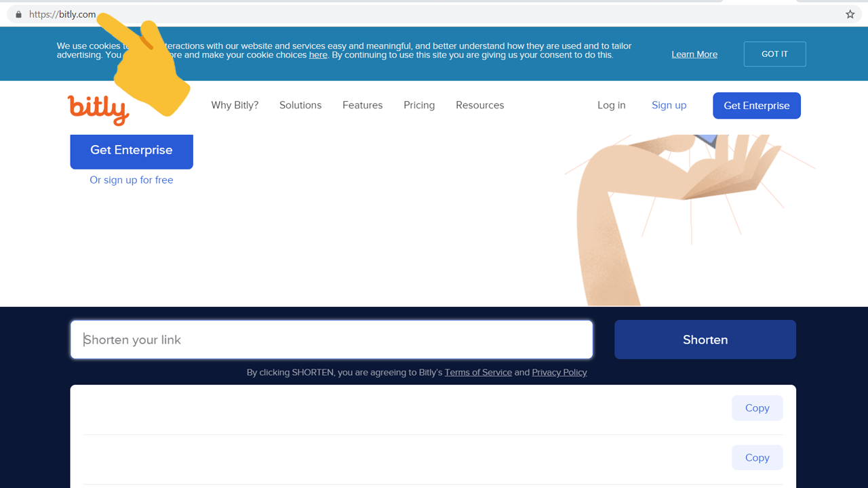Click Get Enterprise in the navigation bar

click(x=757, y=106)
